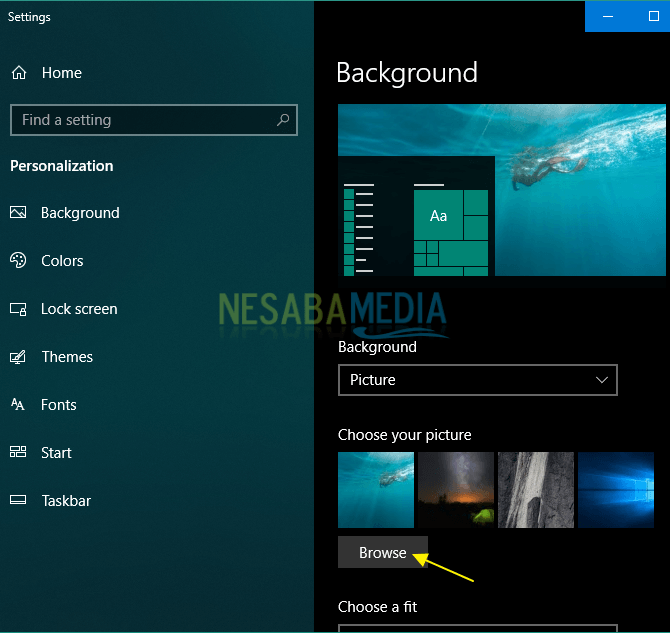The image size is (670, 633).
Task: Click the Personalization heading
Action: click(x=62, y=166)
